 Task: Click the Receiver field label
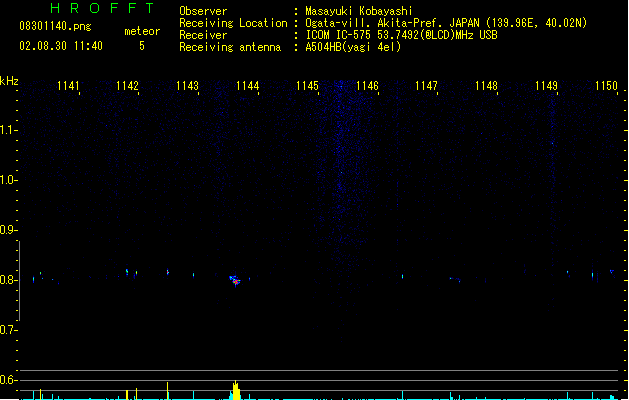click(x=203, y=35)
